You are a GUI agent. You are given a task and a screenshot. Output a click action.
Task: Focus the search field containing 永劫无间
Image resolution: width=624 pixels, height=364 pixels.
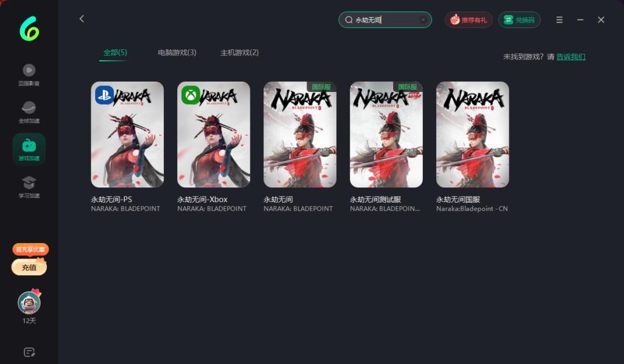click(385, 20)
